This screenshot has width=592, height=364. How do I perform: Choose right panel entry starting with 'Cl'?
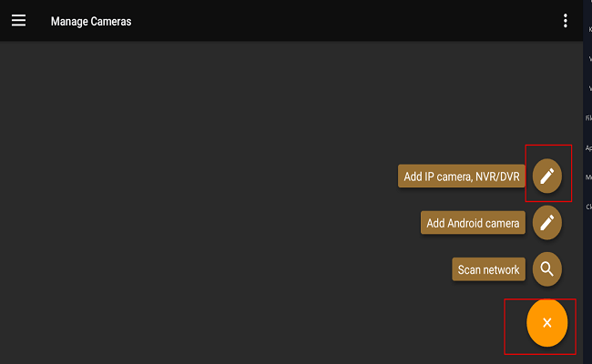click(x=588, y=206)
